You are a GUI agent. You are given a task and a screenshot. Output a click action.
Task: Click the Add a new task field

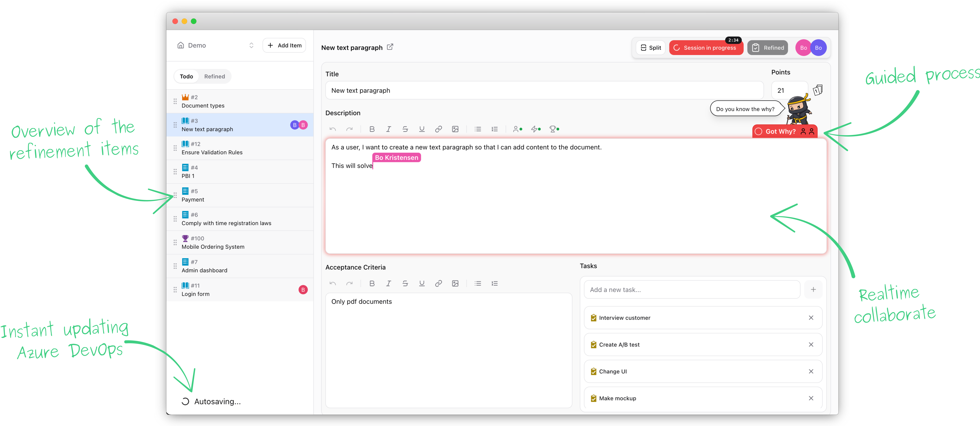click(x=691, y=290)
